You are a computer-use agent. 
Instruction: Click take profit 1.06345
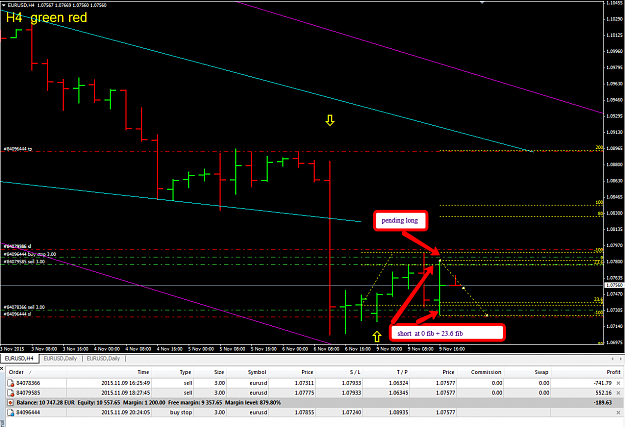399,393
